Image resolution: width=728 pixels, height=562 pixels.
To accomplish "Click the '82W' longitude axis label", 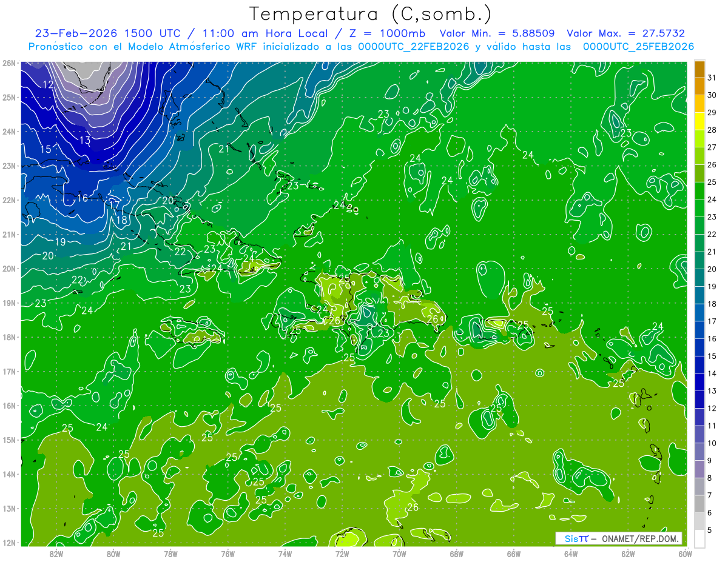I will tap(56, 554).
